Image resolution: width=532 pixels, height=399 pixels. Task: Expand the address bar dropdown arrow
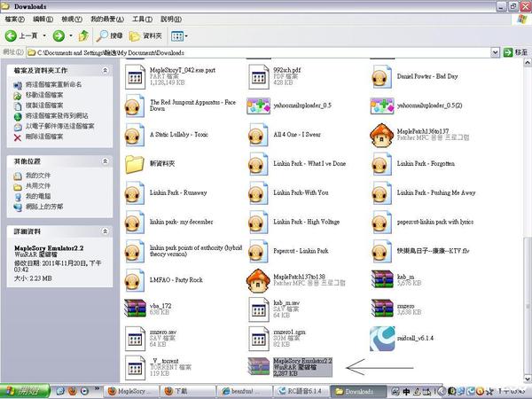click(x=495, y=53)
